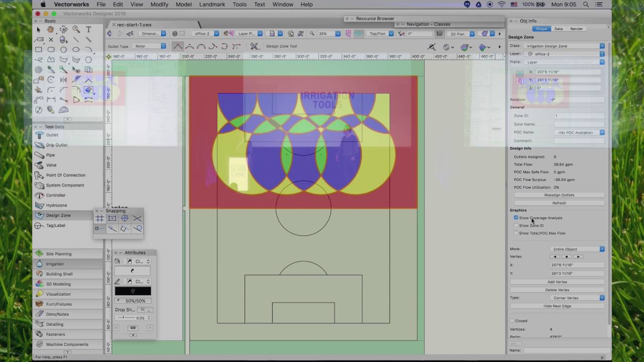The image size is (644, 362).
Task: Uncheck Show Coverage Analysis
Action: [516, 218]
